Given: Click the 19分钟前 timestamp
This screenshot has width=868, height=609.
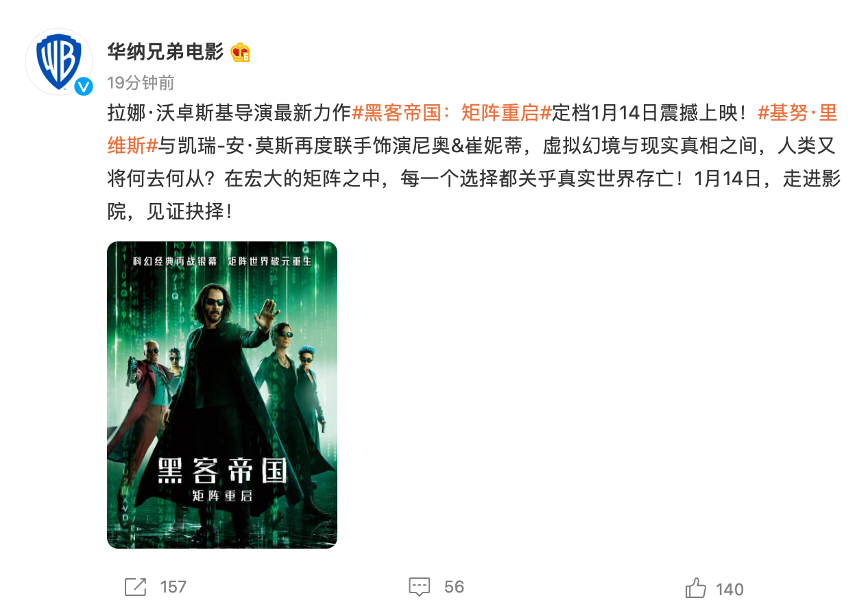Looking at the screenshot, I should pyautogui.click(x=141, y=83).
